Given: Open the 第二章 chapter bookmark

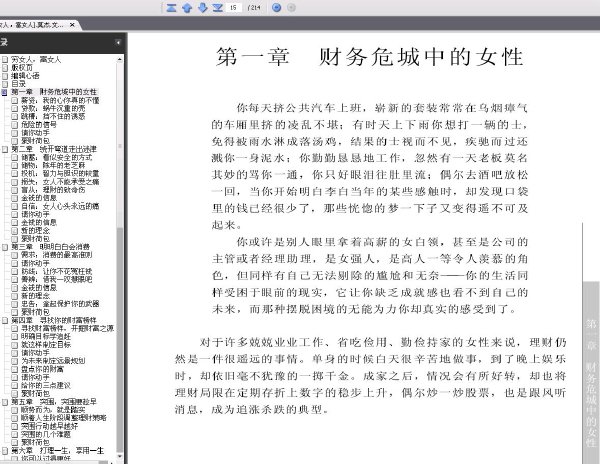Looking at the screenshot, I should tap(54, 149).
